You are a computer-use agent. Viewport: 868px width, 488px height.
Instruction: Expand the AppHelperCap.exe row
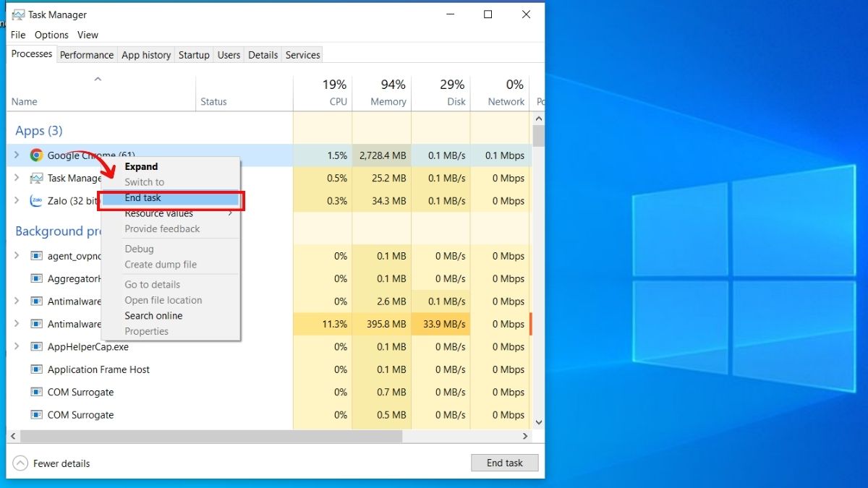click(x=17, y=347)
